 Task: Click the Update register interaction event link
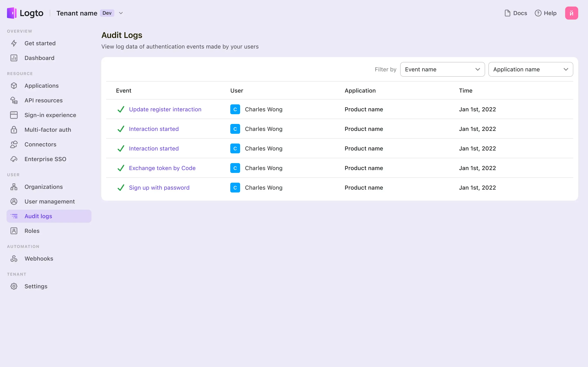click(165, 109)
